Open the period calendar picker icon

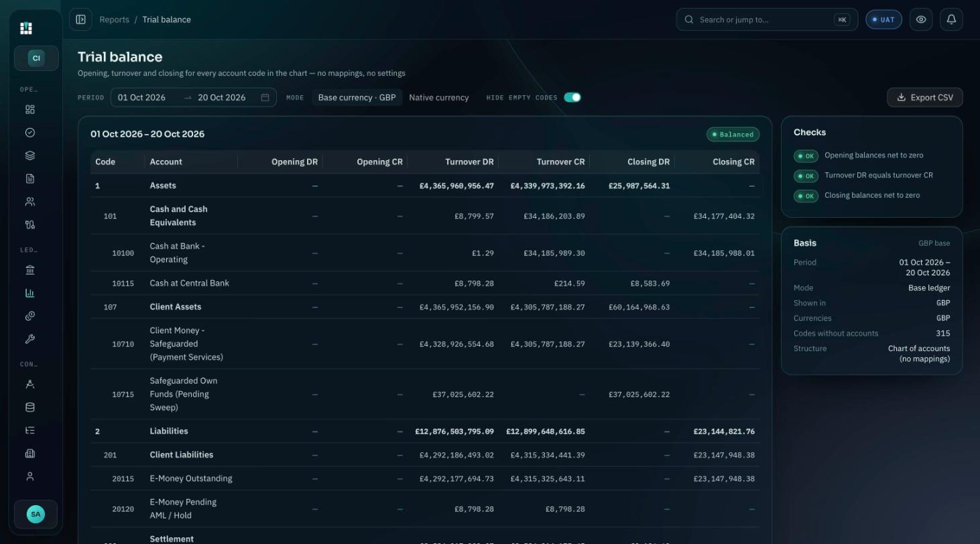pyautogui.click(x=265, y=97)
